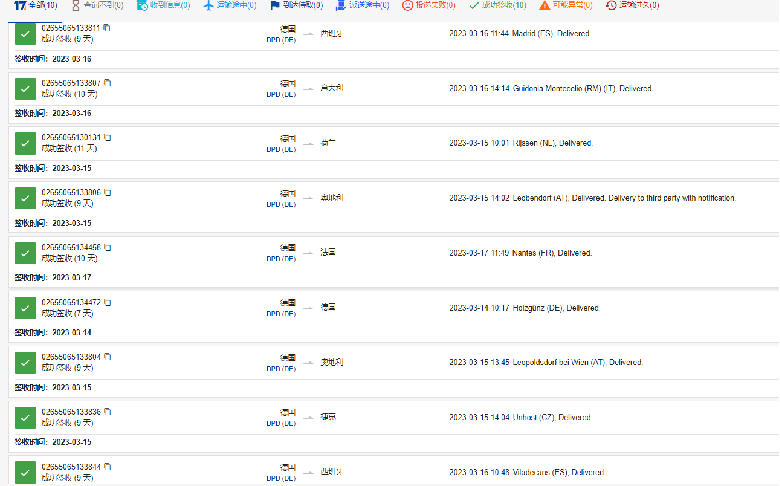
Task: Click the flag icon for arrived-for-pickup filter
Action: point(275,5)
